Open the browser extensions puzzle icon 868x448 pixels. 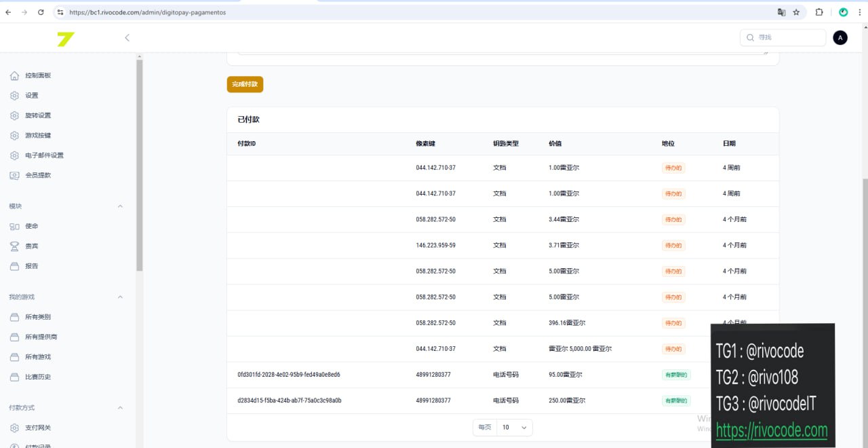(x=819, y=12)
